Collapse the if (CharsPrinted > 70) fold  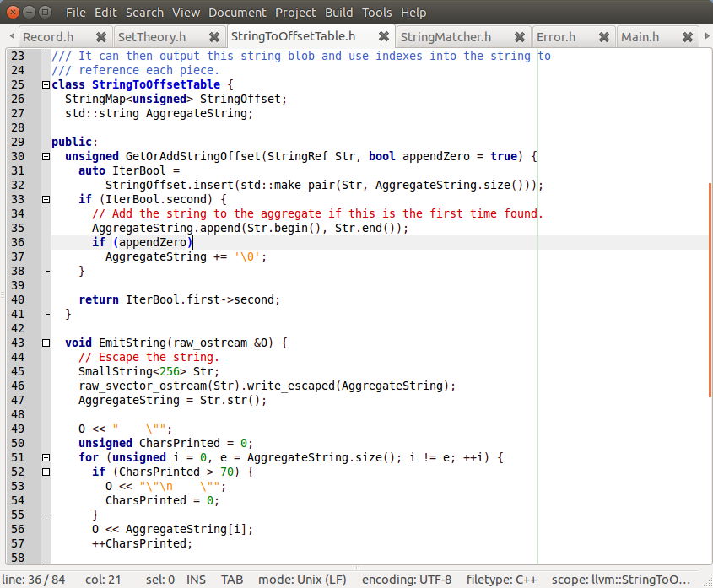tap(46, 472)
